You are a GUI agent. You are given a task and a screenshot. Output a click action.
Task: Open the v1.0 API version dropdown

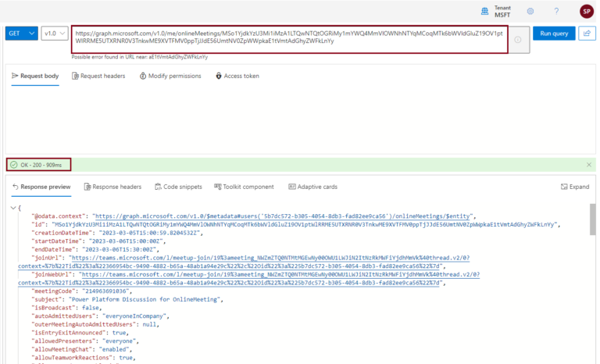pyautogui.click(x=53, y=34)
